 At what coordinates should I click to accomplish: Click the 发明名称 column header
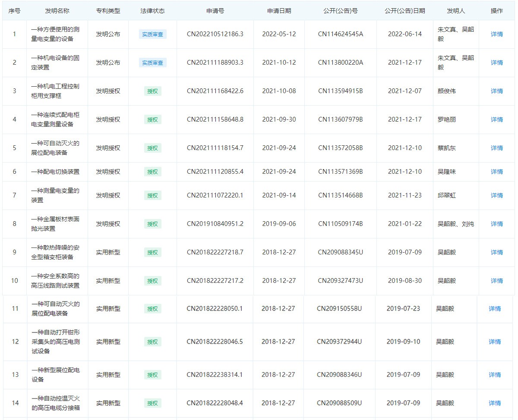57,11
